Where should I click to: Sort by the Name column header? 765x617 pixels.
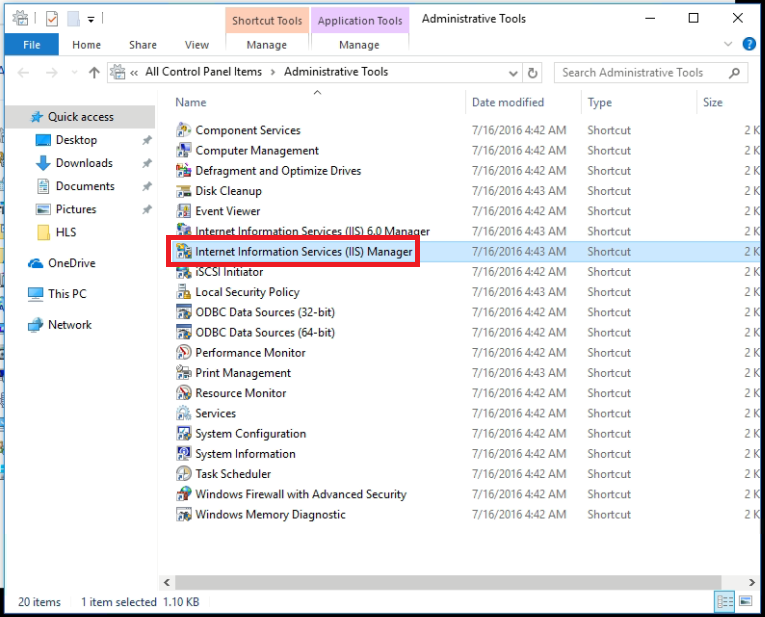point(191,102)
